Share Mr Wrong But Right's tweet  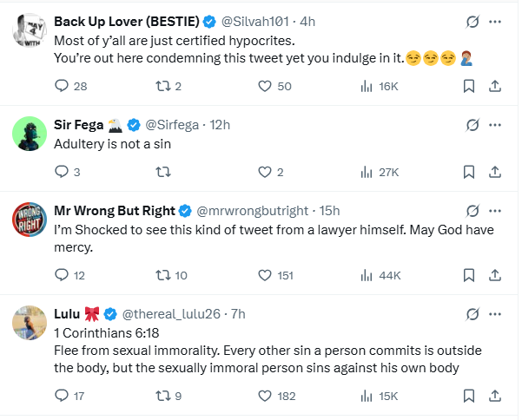(495, 275)
